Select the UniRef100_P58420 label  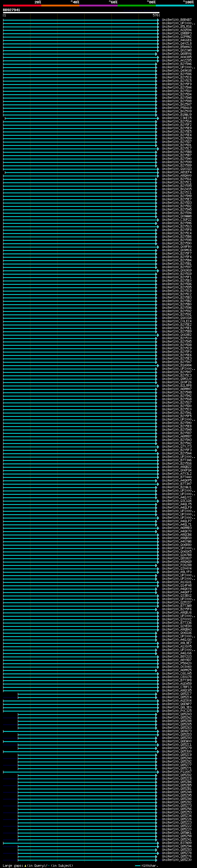pyautogui.click(x=177, y=663)
